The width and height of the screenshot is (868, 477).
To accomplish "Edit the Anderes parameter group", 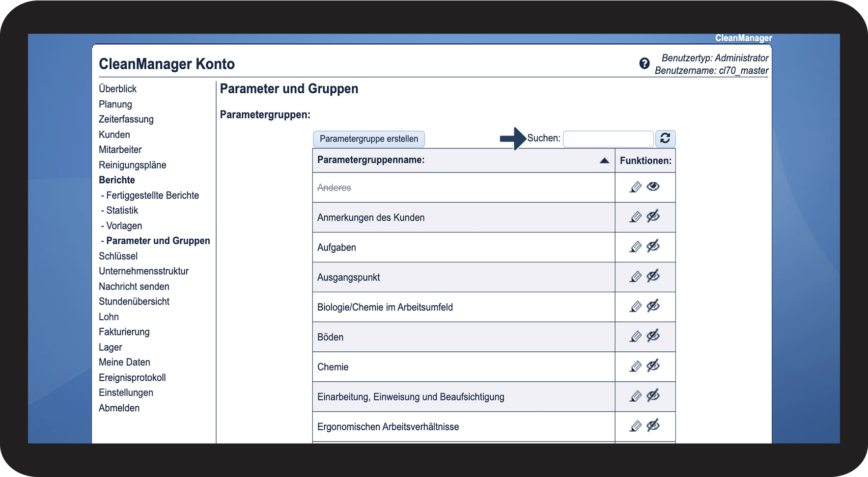I will pyautogui.click(x=636, y=187).
